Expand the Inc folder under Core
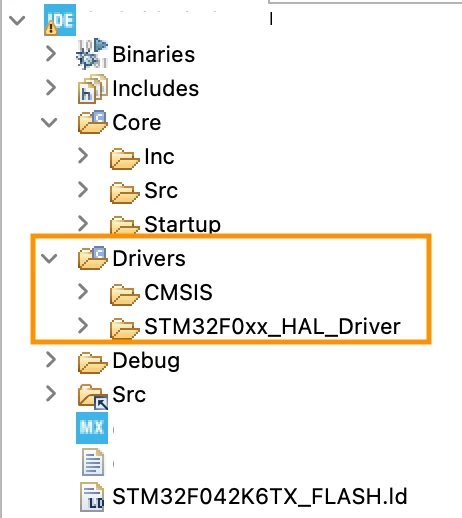Viewport: 462px width, 518px height. tap(83, 156)
